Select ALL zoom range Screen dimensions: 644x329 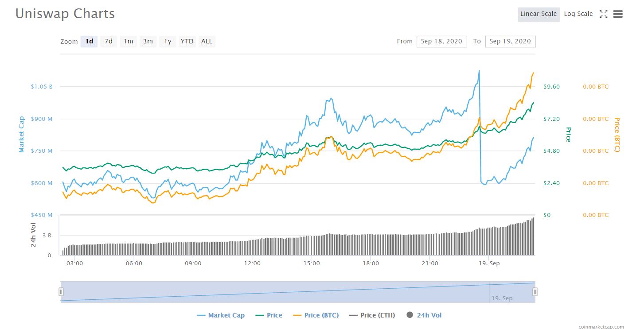point(207,41)
